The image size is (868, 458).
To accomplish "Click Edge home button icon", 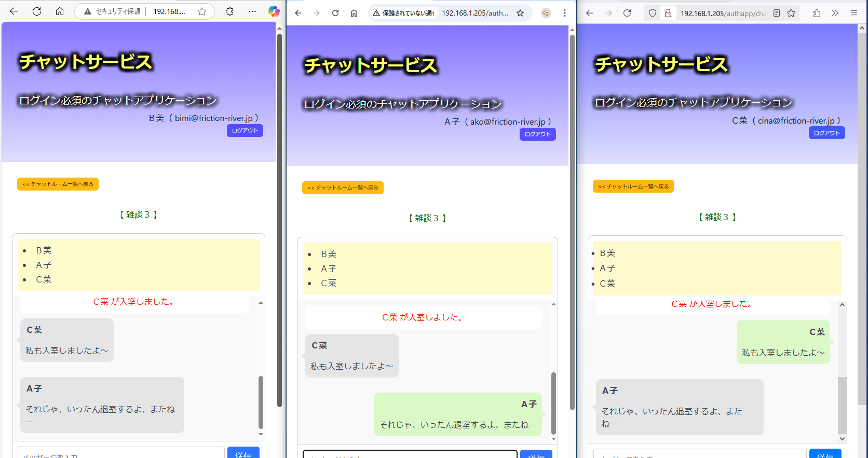I will click(60, 11).
